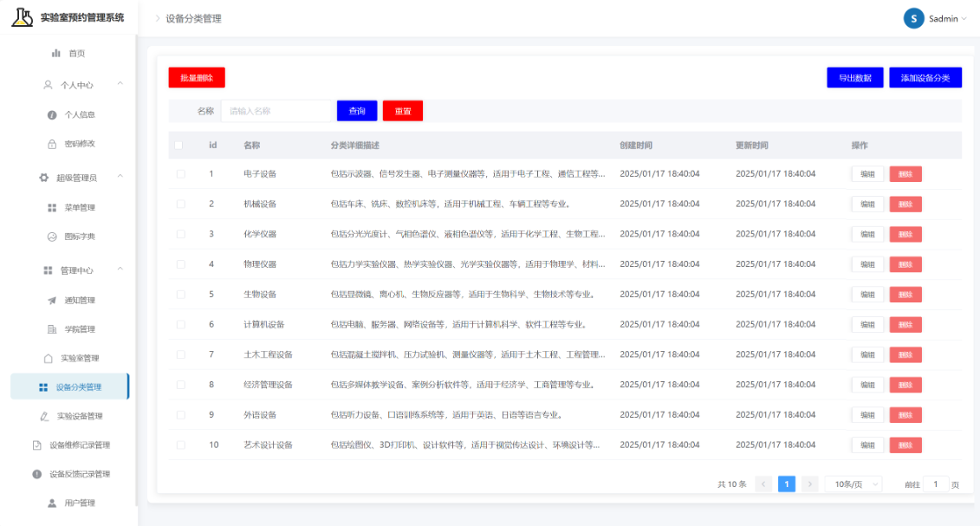The height and width of the screenshot is (526, 980).
Task: Click the lab flask logo icon
Action: pyautogui.click(x=23, y=17)
